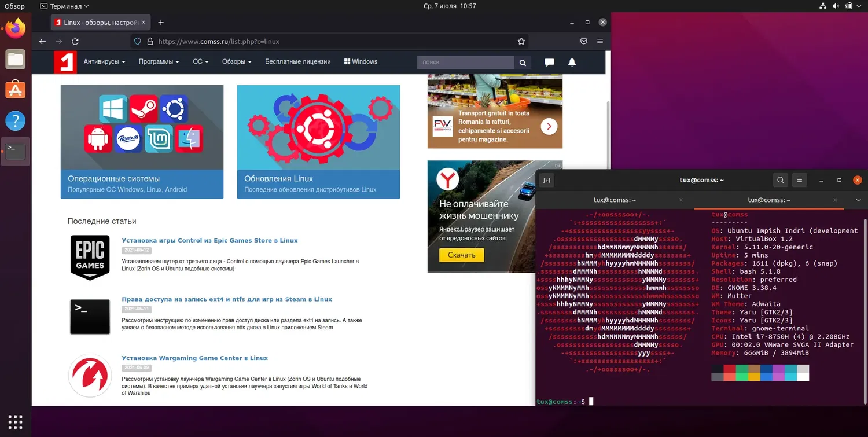Image resolution: width=868 pixels, height=437 pixels.
Task: Open the Операционные системы category card
Action: coord(142,142)
